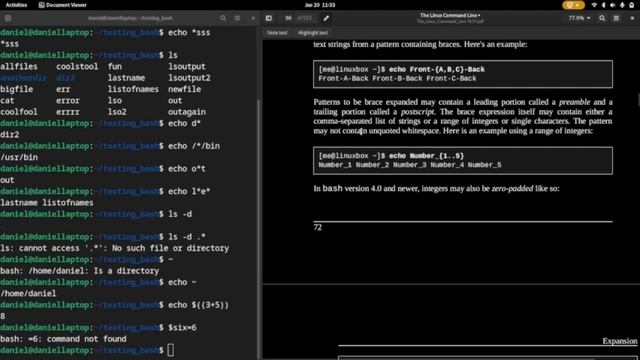Click 'coolfool' in the ls output
This screenshot has height=360, width=640.
(19, 112)
